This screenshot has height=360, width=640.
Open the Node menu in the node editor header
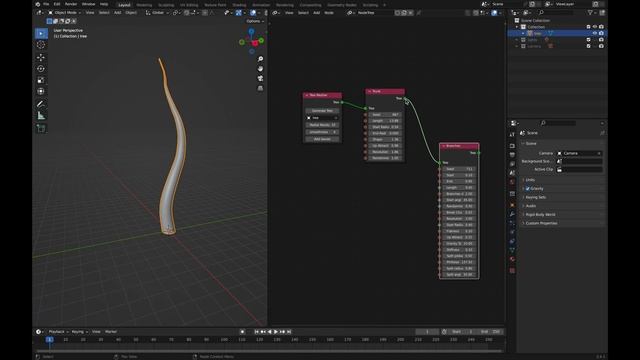(x=329, y=13)
